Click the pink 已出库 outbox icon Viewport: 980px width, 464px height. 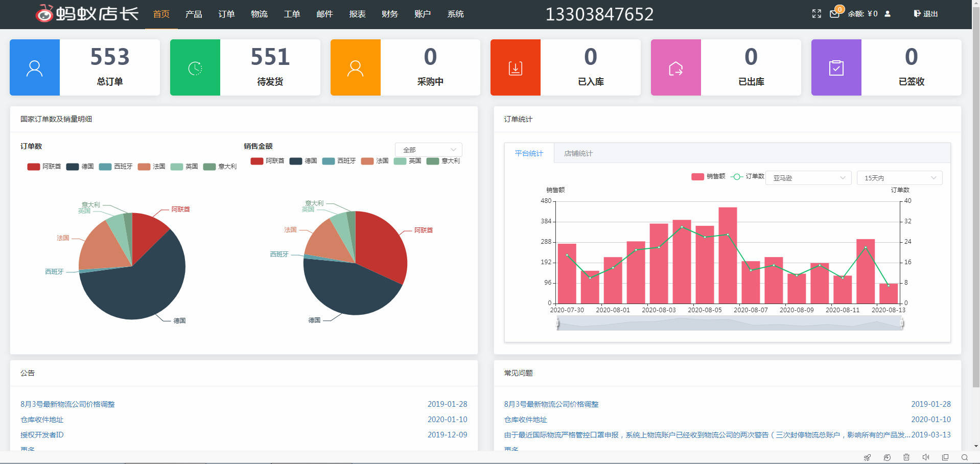675,67
